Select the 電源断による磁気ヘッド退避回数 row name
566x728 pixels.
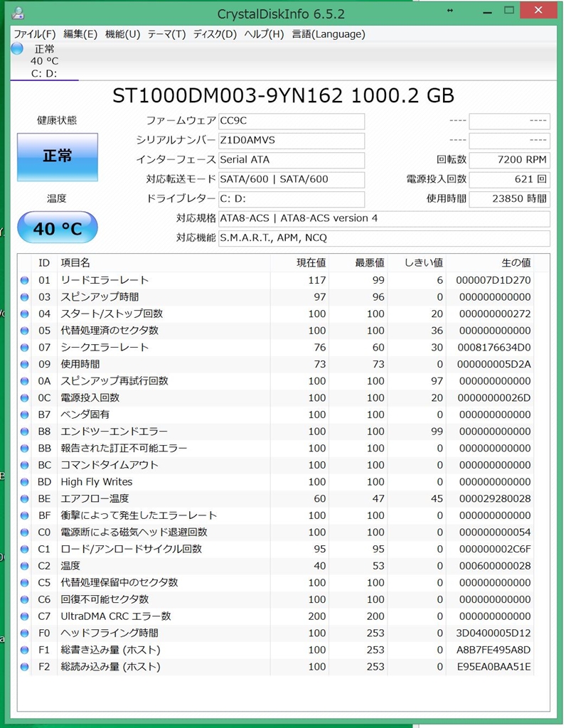[134, 532]
